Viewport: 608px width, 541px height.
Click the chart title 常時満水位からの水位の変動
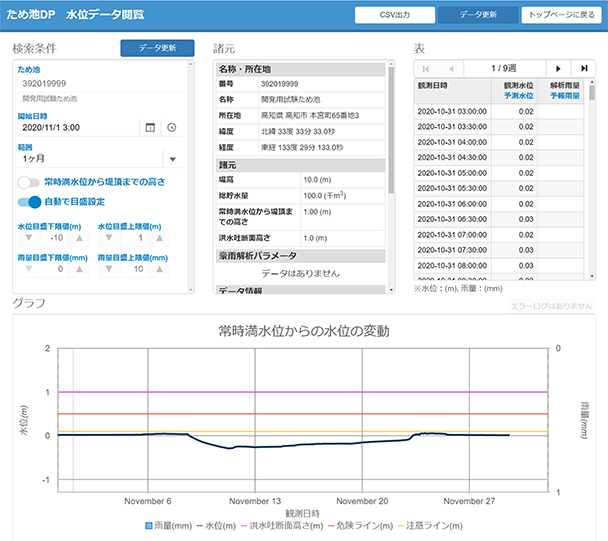[x=304, y=332]
